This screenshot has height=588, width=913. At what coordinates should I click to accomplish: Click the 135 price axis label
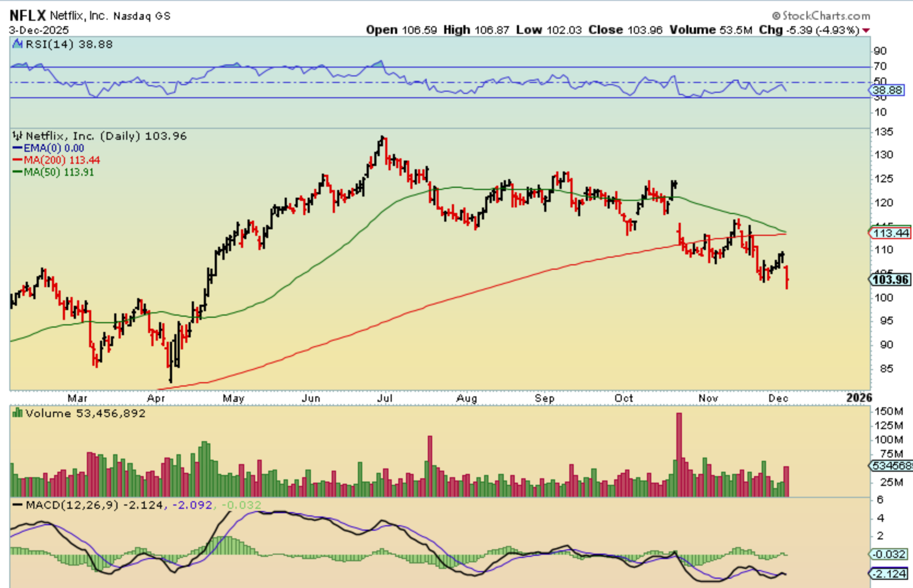click(x=883, y=132)
